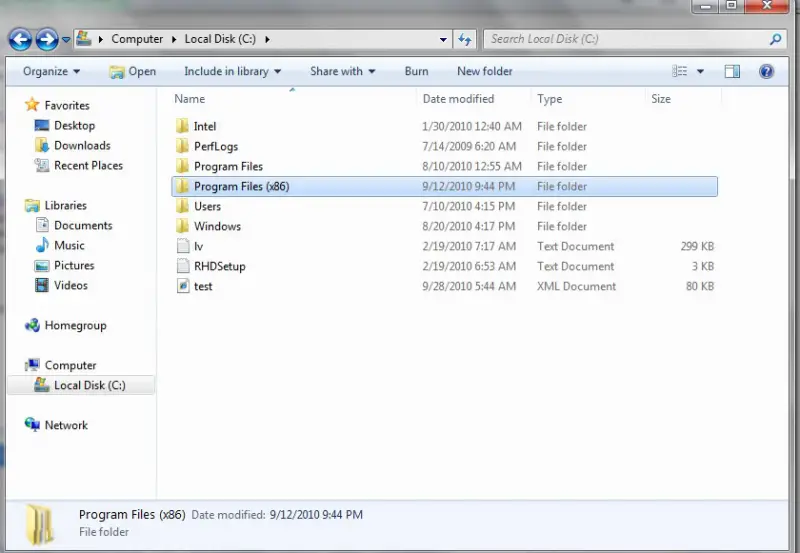
Task: Open the Videos library
Action: pyautogui.click(x=71, y=285)
